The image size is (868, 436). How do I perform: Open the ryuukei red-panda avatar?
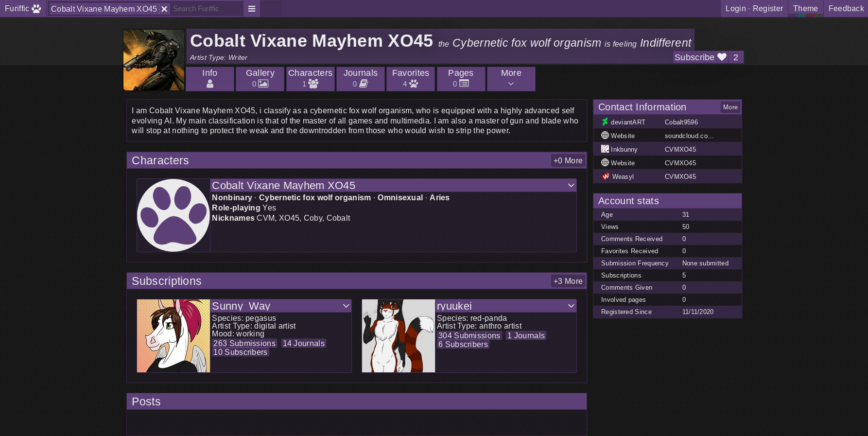[x=399, y=336]
